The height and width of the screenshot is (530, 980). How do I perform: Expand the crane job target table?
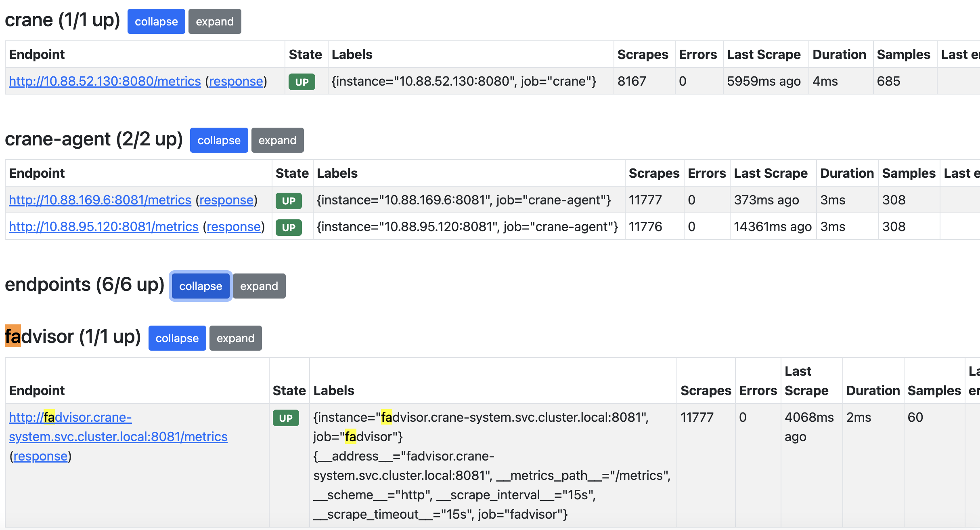pos(214,21)
